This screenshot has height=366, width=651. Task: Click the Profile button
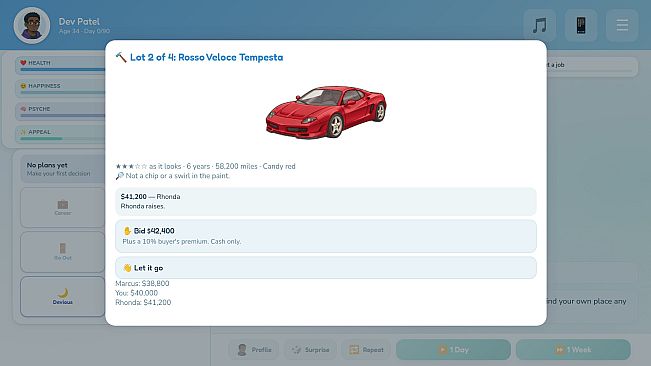[x=254, y=350]
